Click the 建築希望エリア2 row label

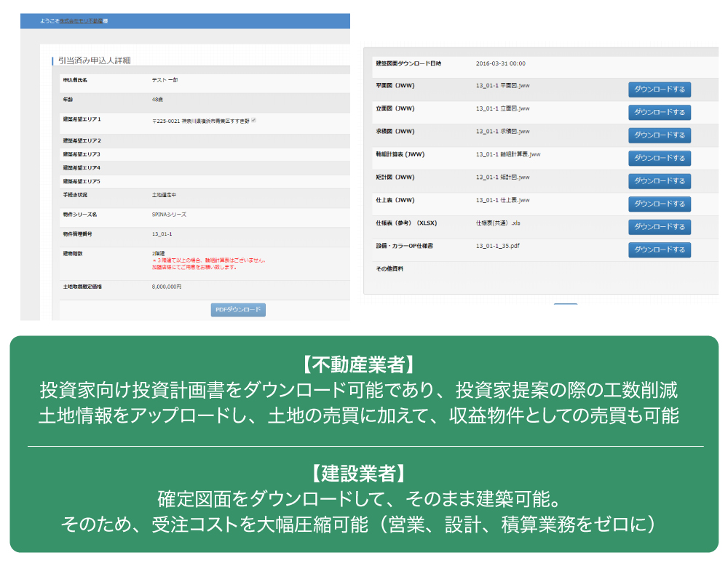[x=82, y=140]
